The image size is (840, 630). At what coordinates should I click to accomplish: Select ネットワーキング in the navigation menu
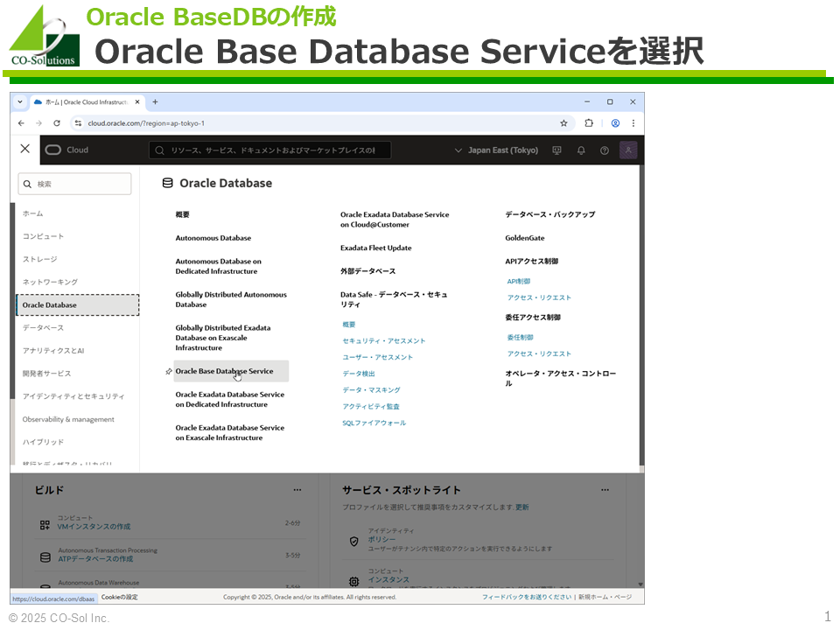pos(50,282)
